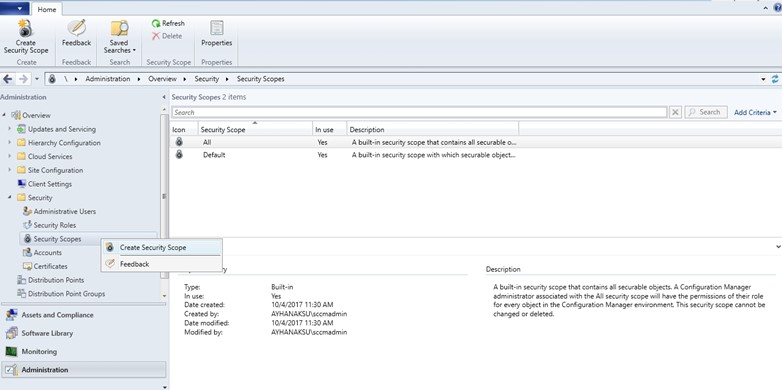Click the lock icon of the Default row
Viewport: 782px width, 390px height.
click(x=179, y=155)
